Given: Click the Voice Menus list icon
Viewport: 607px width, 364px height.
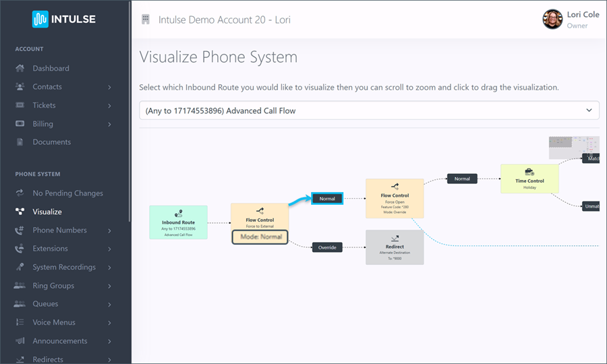Looking at the screenshot, I should (20, 322).
